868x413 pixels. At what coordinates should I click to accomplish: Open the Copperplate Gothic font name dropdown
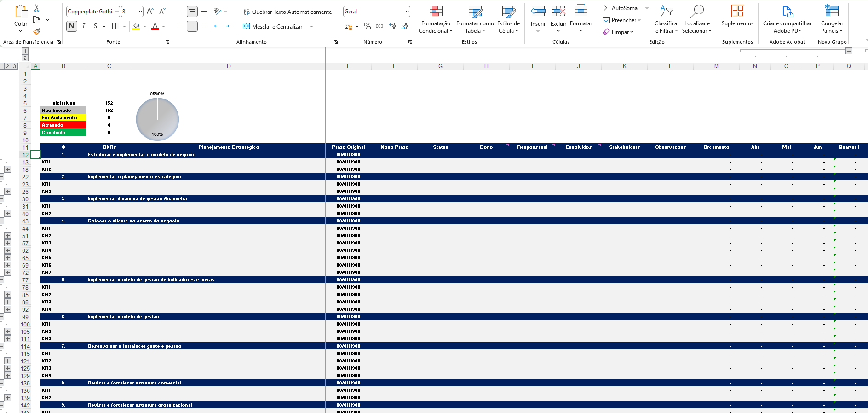(x=117, y=12)
